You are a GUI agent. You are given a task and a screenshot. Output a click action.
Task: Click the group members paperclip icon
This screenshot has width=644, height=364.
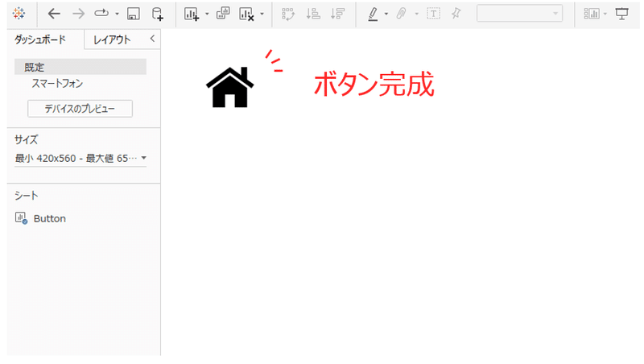[401, 14]
